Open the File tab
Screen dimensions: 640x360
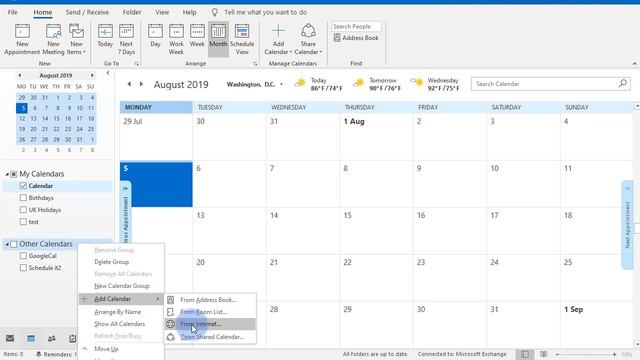pyautogui.click(x=13, y=12)
